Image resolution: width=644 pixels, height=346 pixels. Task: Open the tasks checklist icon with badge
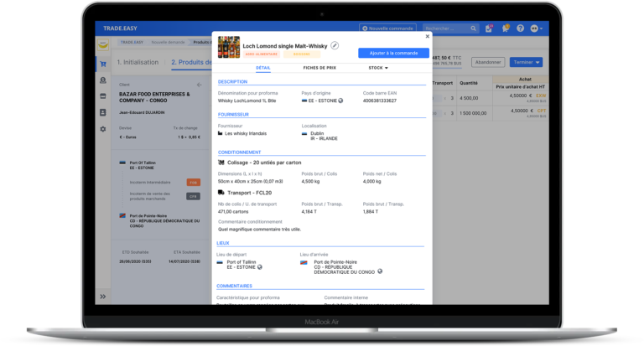489,28
